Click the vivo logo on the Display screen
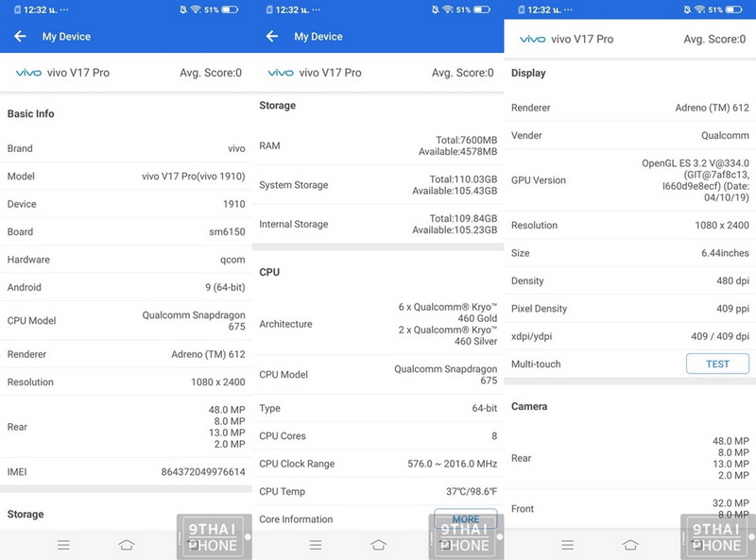 click(x=532, y=39)
